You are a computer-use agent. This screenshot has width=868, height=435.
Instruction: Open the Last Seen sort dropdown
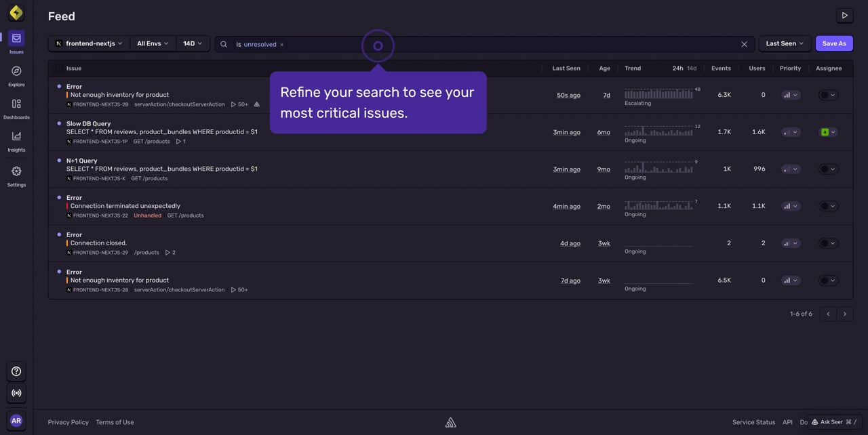tap(785, 43)
